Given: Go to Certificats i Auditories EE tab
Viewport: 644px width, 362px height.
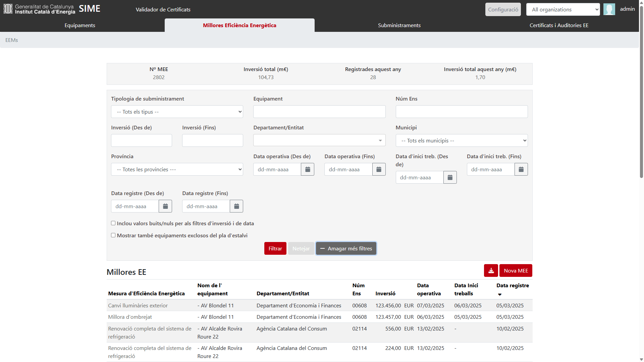Looking at the screenshot, I should (558, 25).
